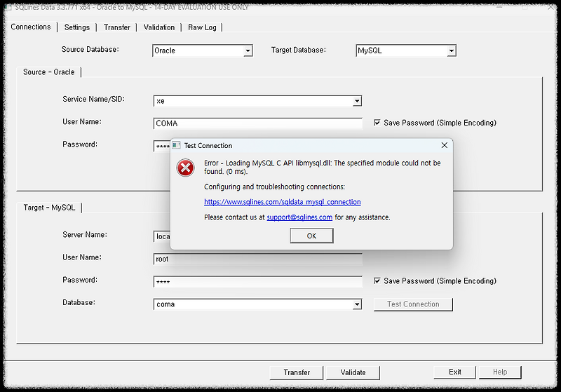
Task: Click the Transfer button at bottom
Action: point(297,372)
